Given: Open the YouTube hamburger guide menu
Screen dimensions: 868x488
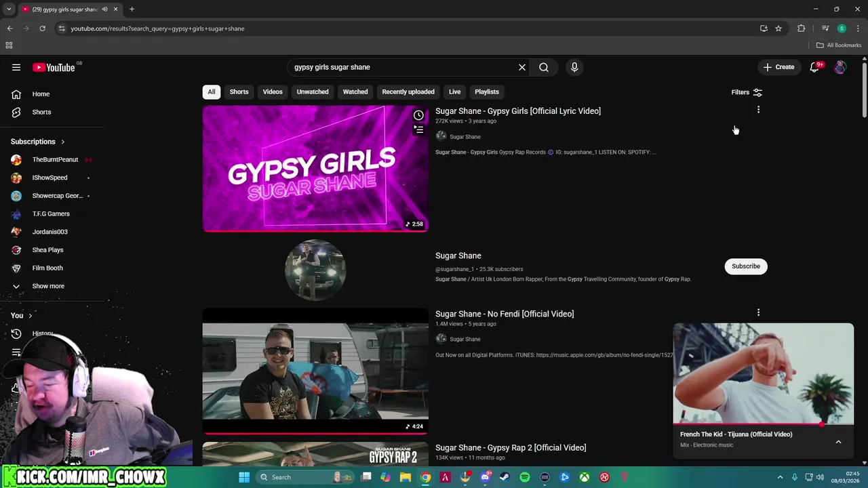Looking at the screenshot, I should [16, 67].
